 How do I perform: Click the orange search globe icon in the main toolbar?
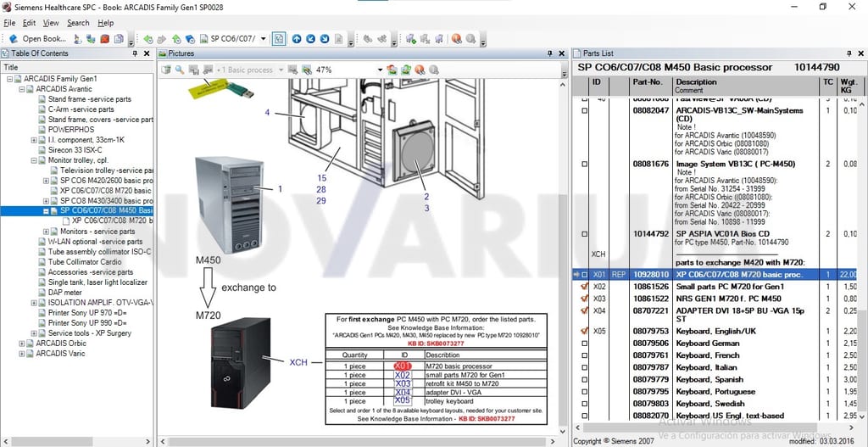tap(456, 39)
